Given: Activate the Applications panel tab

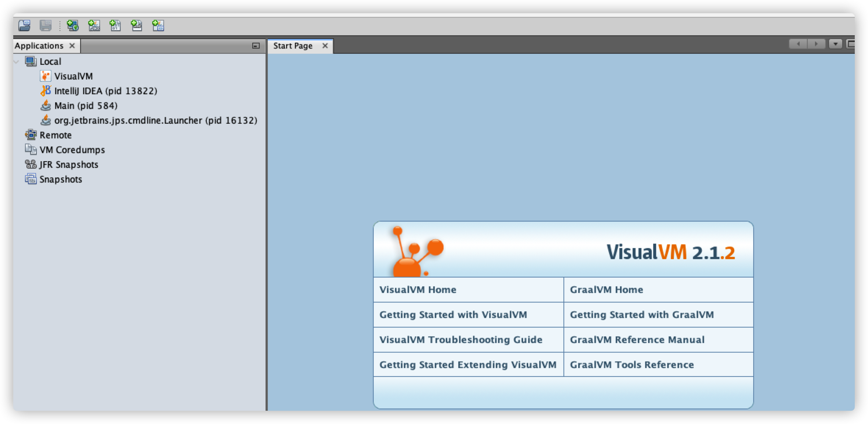Looking at the screenshot, I should coord(39,46).
